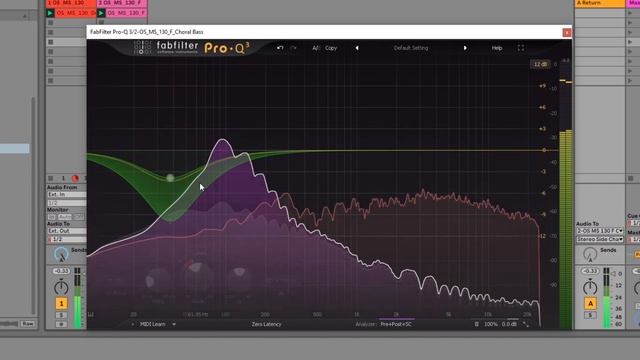Open the Default Setting preset menu

pyautogui.click(x=411, y=48)
